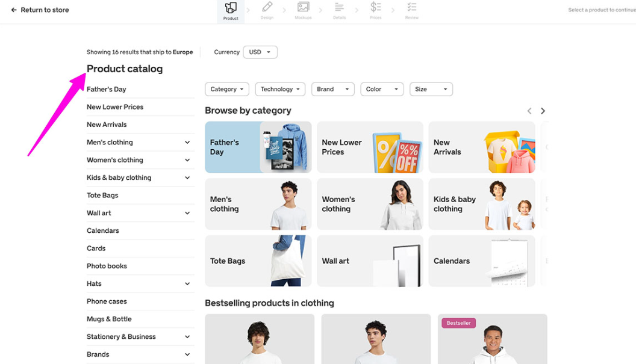Open the Color filter dropdown

click(x=382, y=89)
